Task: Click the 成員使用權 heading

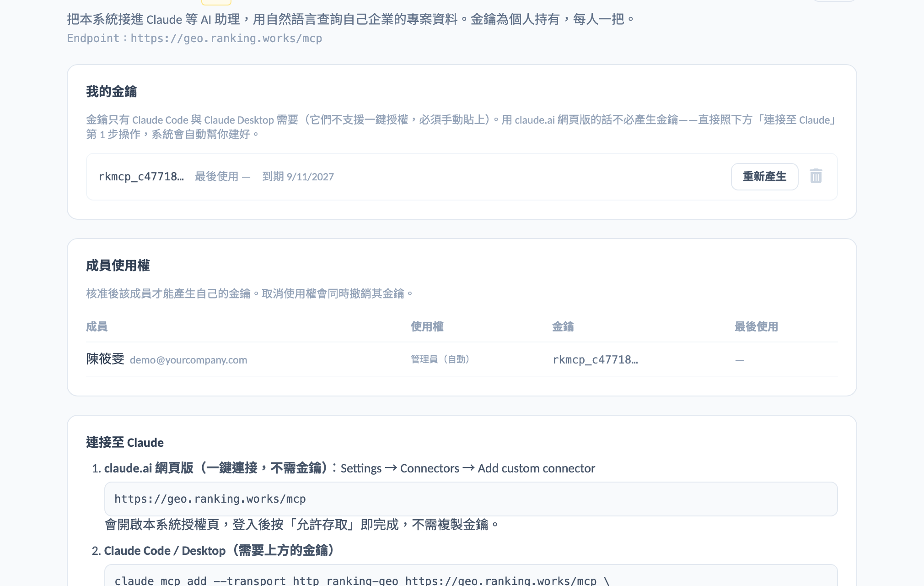Action: [x=118, y=266]
